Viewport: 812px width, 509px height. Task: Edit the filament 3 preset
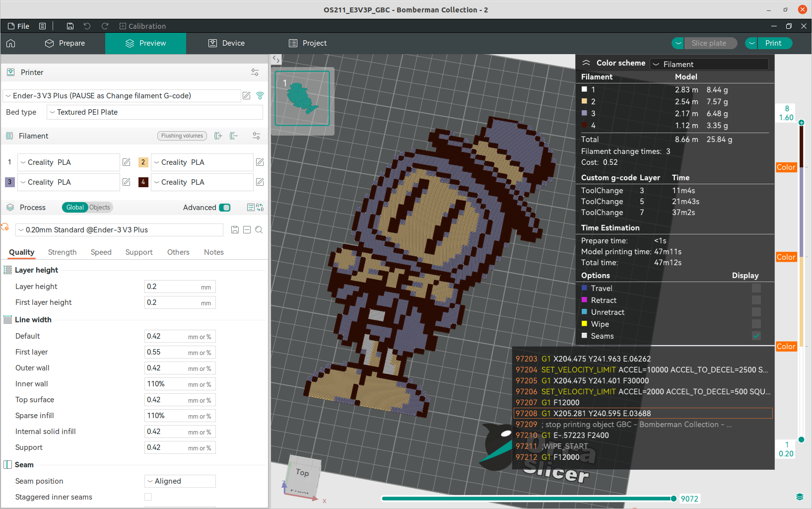(x=127, y=182)
